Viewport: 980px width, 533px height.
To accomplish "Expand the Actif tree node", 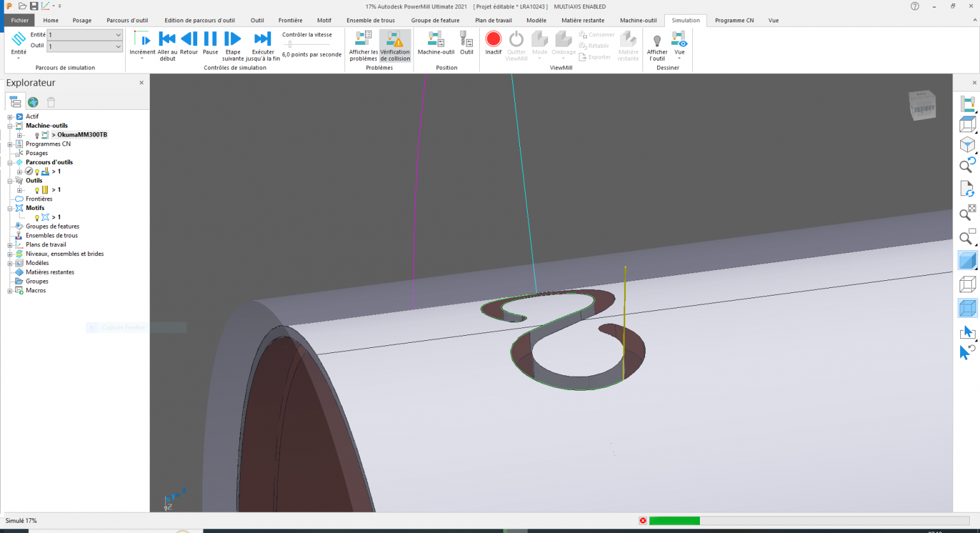I will pyautogui.click(x=10, y=117).
